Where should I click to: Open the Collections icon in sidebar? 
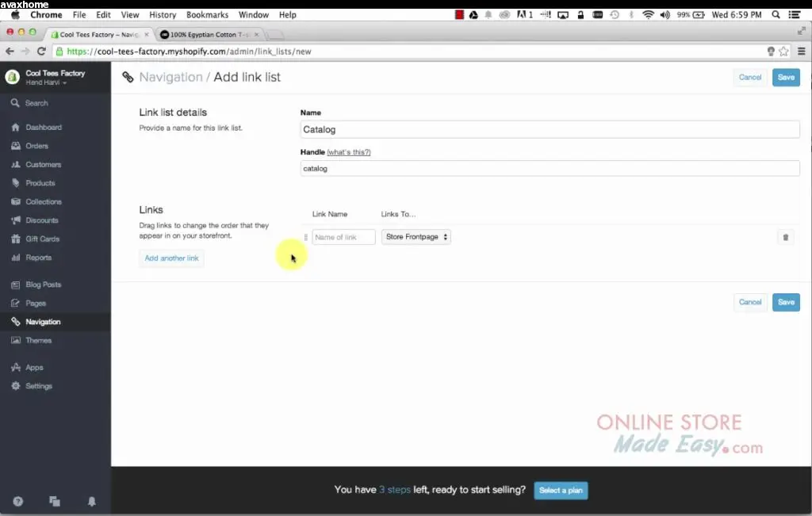click(16, 202)
